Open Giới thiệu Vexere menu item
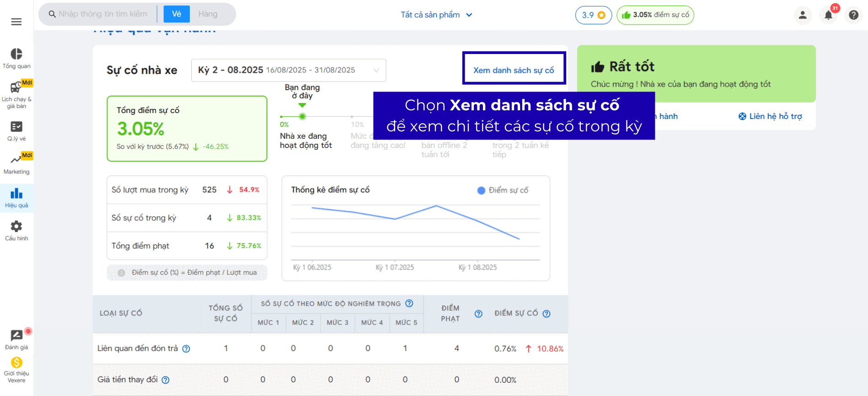This screenshot has height=396, width=868. click(16, 370)
